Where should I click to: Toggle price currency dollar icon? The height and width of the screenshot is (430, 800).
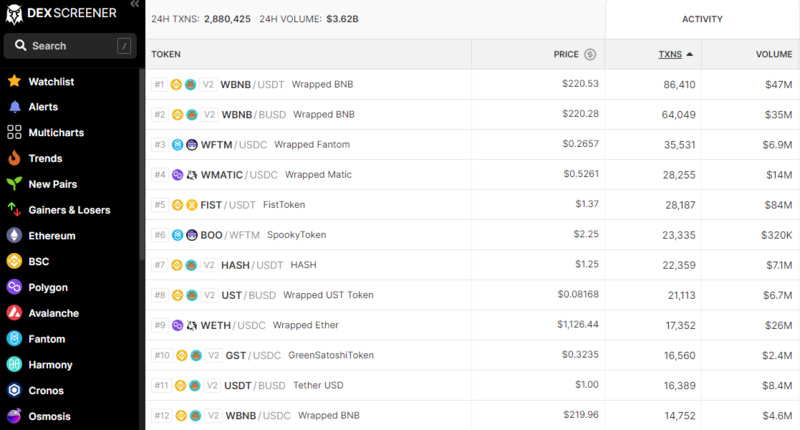click(x=590, y=54)
